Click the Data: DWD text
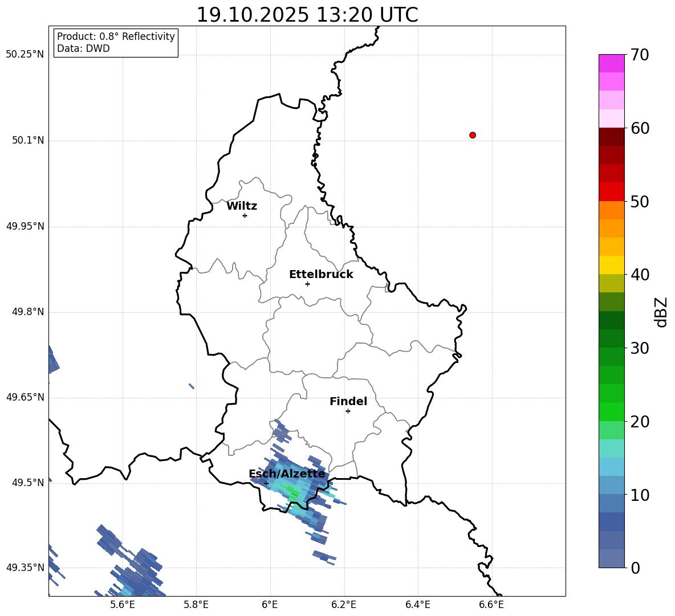Viewport: 675px width, 616px height. coord(83,48)
